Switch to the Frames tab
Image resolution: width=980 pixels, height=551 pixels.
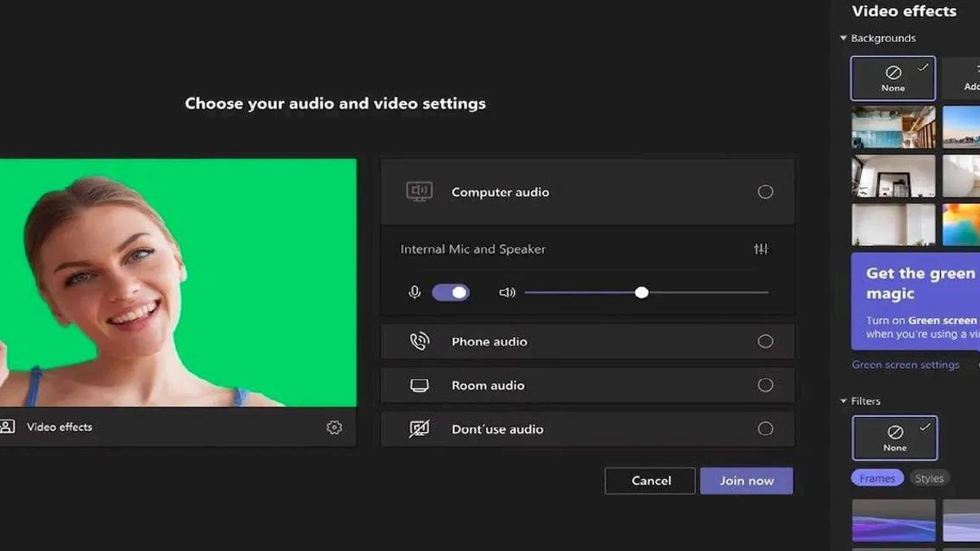(x=877, y=478)
